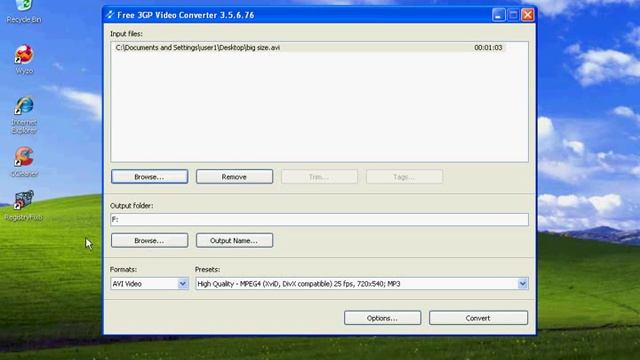Browse for input files
This screenshot has height=360, width=640.
(x=149, y=177)
